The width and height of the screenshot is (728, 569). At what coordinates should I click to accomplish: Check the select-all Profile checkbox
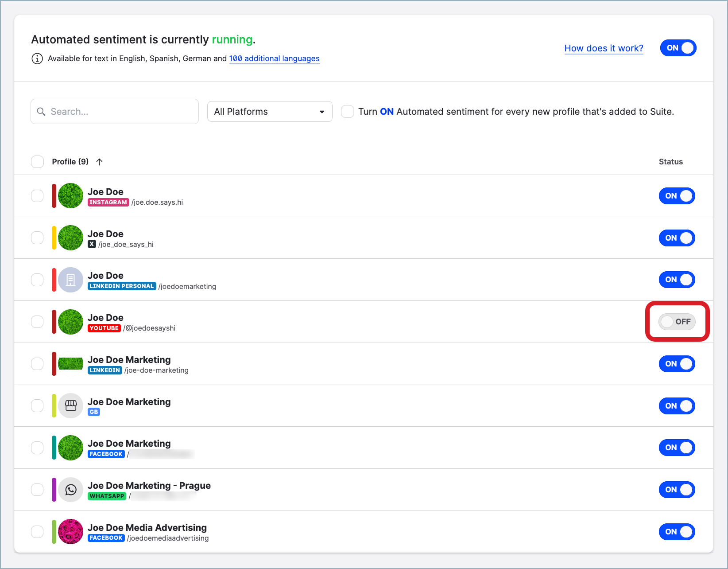pyautogui.click(x=37, y=162)
